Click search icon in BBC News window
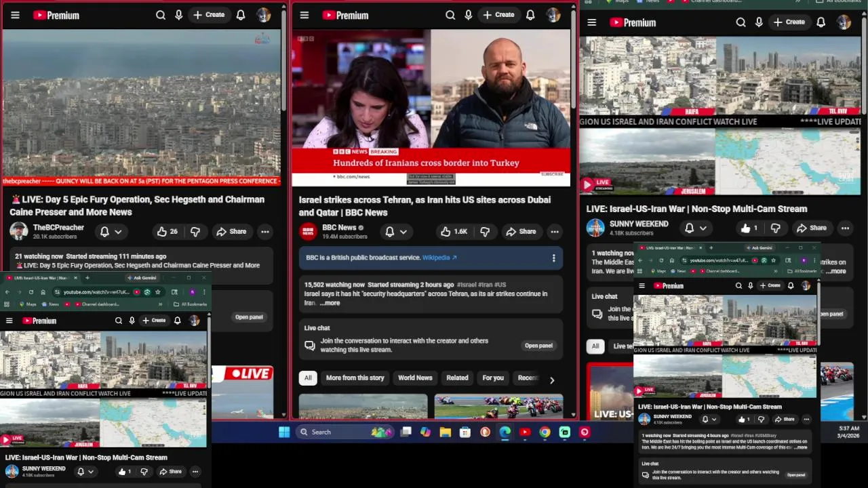 (450, 15)
